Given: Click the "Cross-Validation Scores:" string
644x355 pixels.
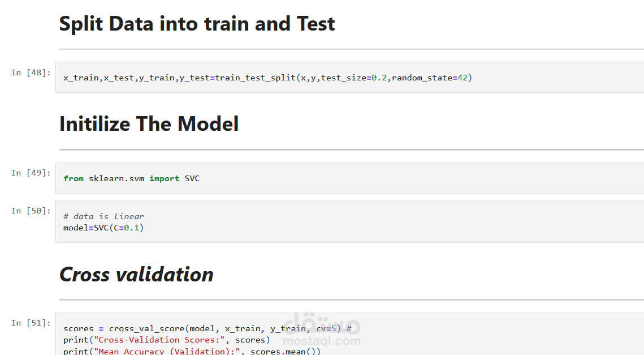Looking at the screenshot, I should pyautogui.click(x=160, y=340).
